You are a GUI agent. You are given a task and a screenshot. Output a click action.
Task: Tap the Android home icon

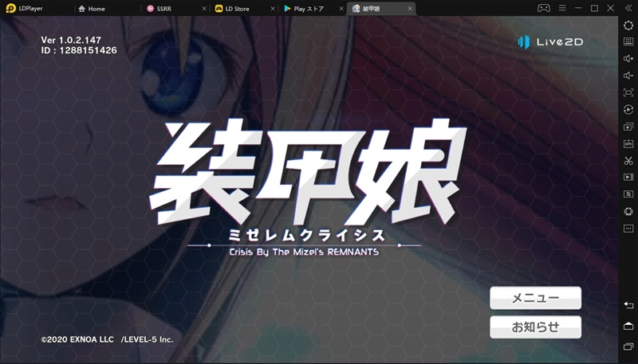(628, 326)
